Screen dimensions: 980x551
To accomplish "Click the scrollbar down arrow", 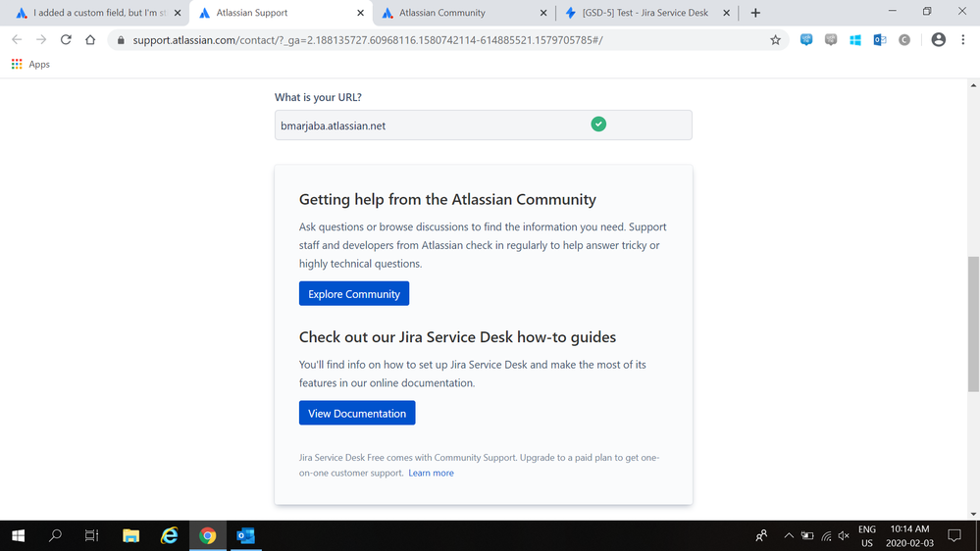I will [973, 514].
